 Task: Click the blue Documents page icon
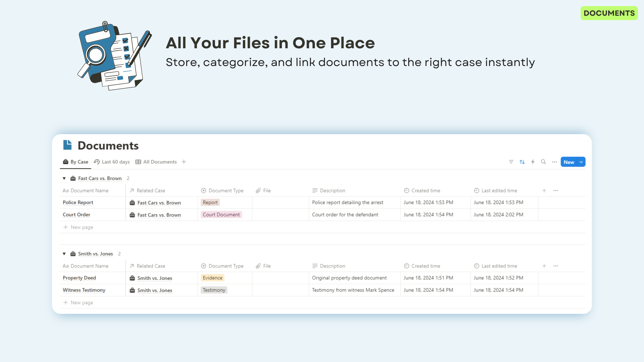click(67, 145)
